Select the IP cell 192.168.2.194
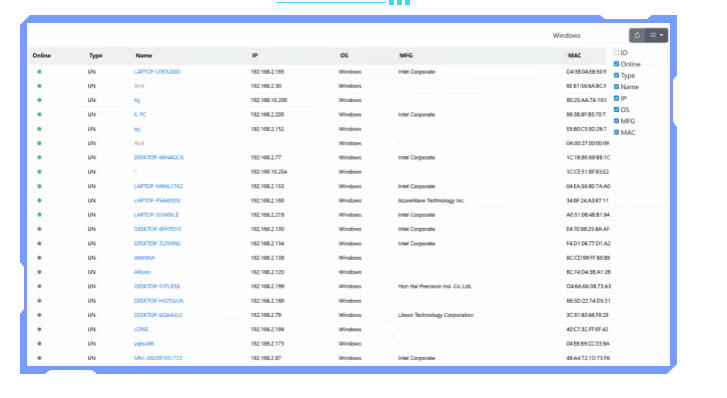This screenshot has width=727, height=398. point(268,329)
